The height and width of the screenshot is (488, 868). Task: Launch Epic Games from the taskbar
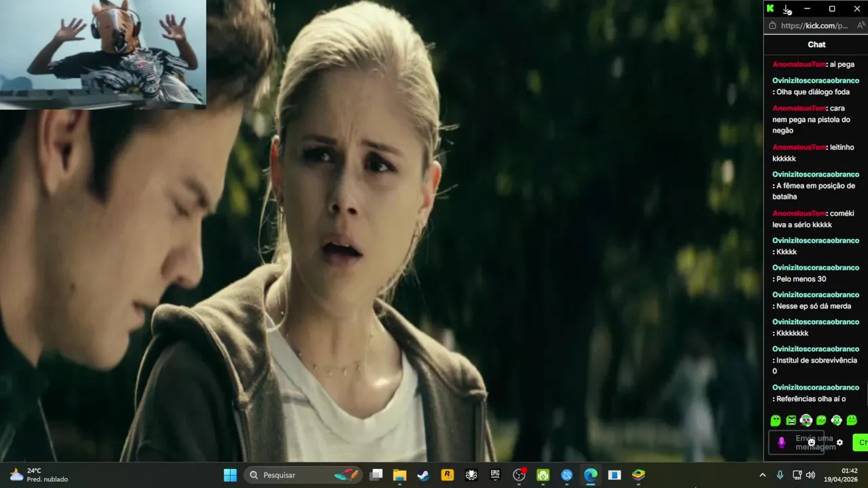(495, 475)
